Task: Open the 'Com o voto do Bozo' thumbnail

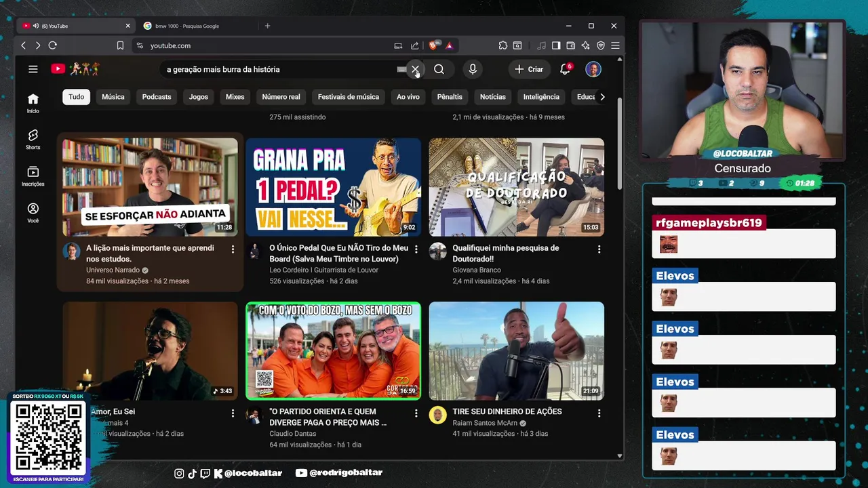Action: point(333,350)
